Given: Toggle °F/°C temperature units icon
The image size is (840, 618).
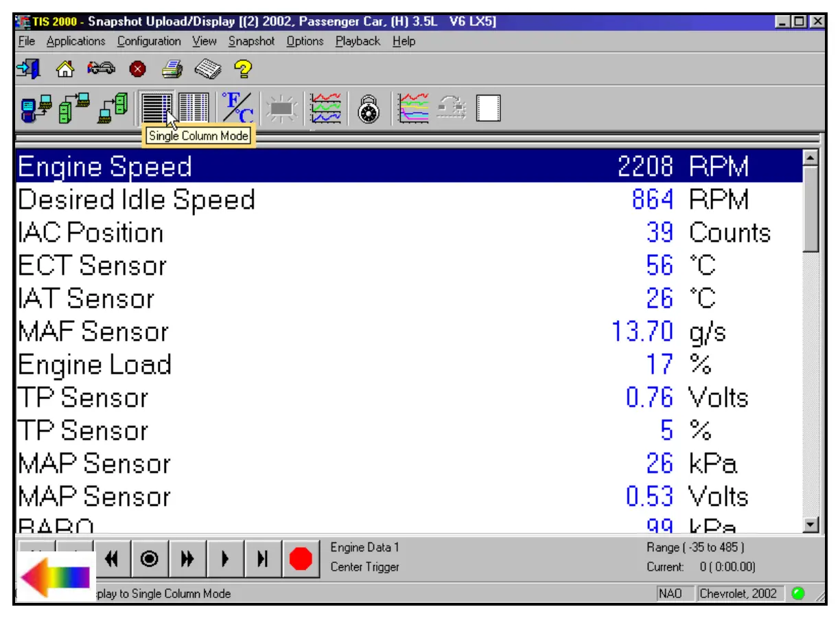Looking at the screenshot, I should [x=237, y=108].
